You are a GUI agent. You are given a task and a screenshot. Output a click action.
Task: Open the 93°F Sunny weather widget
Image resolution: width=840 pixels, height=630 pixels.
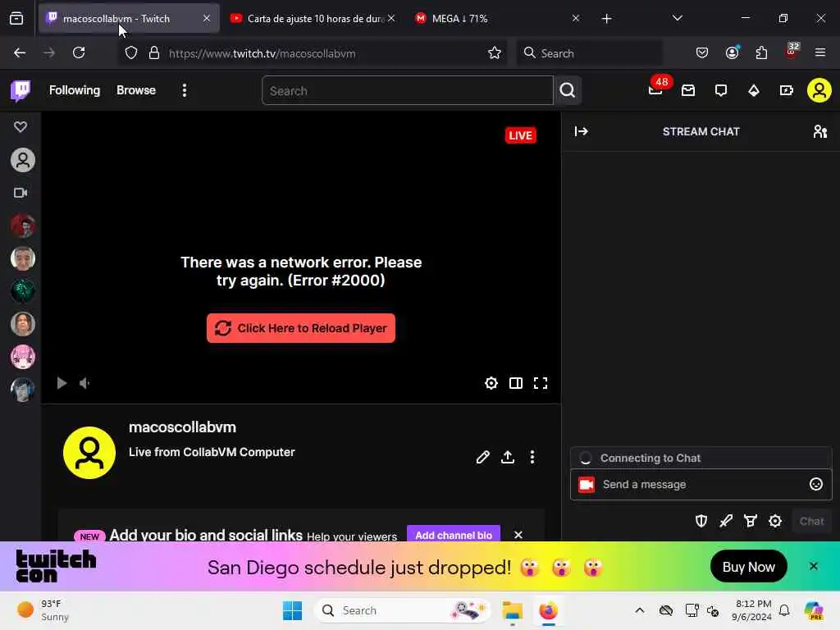(43, 610)
